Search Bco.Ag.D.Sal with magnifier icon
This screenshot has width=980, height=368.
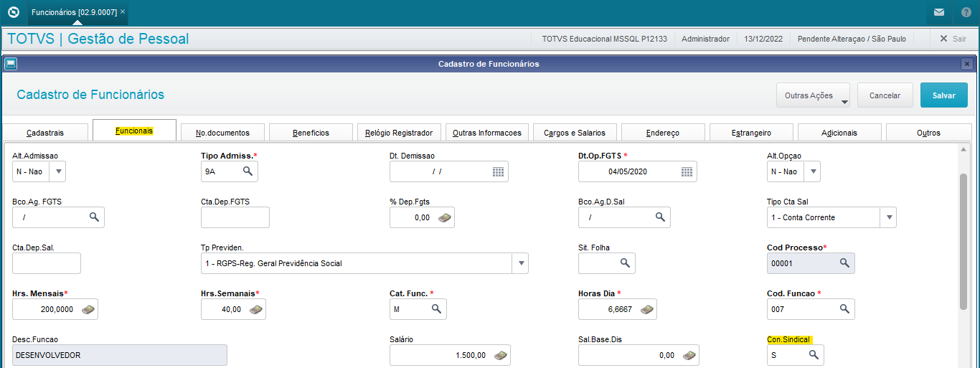(x=660, y=217)
